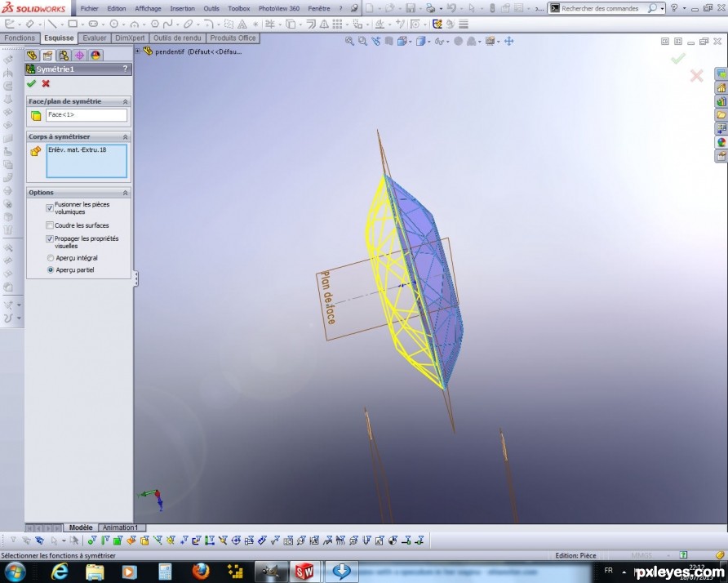Click the Hide/Show Items glasses icon
This screenshot has width=728, height=583.
(439, 42)
